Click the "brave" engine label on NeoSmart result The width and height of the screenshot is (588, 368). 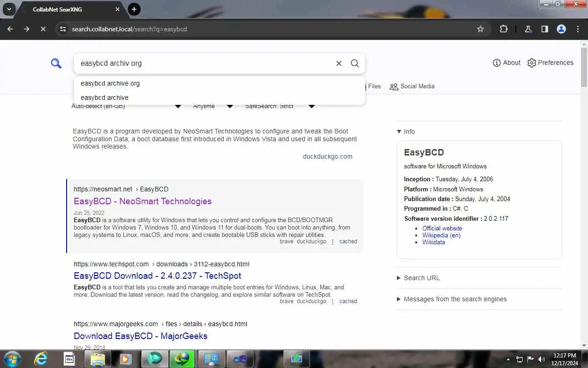pyautogui.click(x=286, y=241)
